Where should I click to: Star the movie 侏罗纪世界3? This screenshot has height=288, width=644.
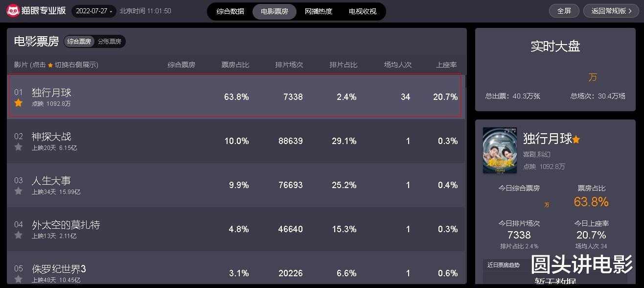click(19, 279)
